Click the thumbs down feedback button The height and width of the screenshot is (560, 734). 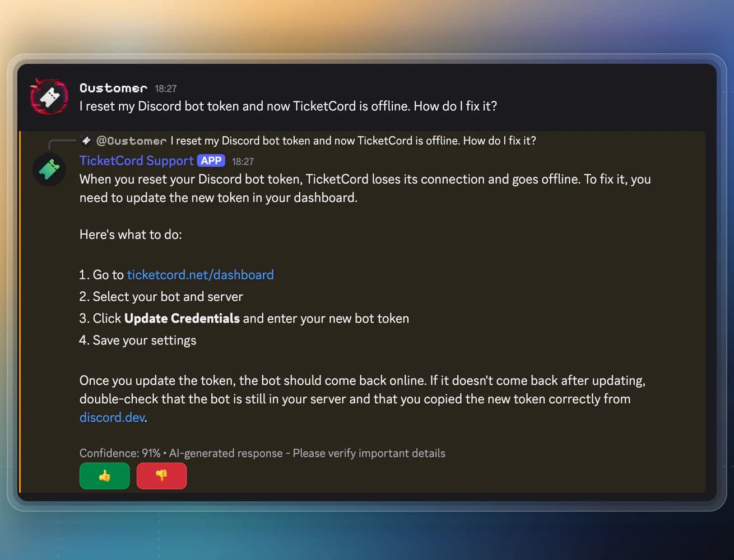click(x=161, y=476)
